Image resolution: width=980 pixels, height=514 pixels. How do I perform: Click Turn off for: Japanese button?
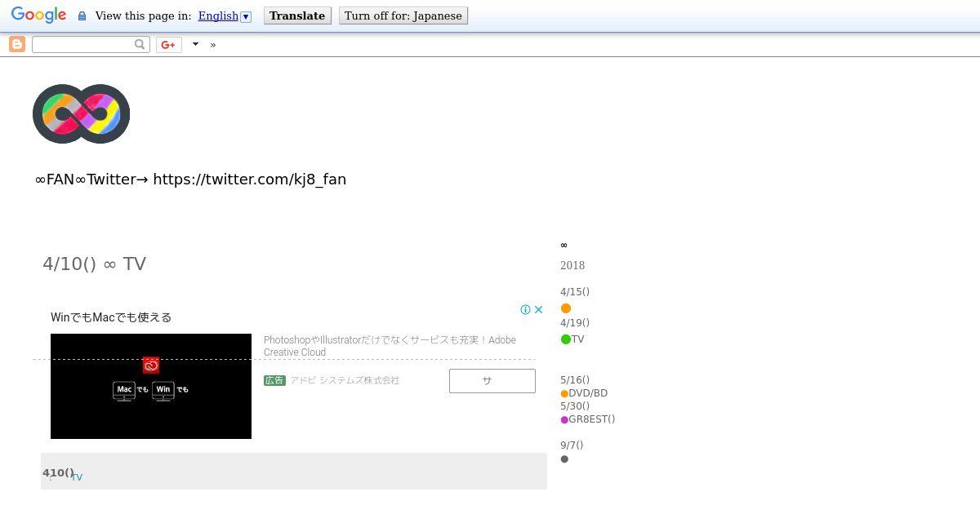403,16
